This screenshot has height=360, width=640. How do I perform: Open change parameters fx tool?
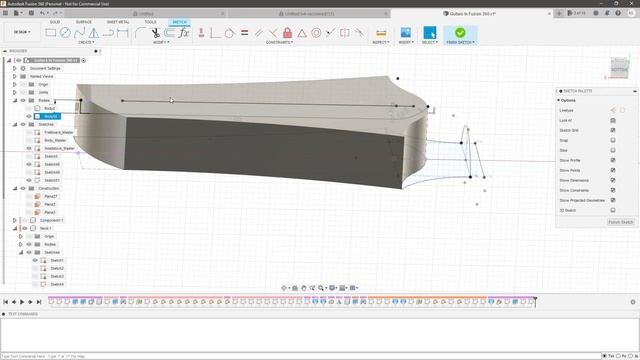(184, 33)
